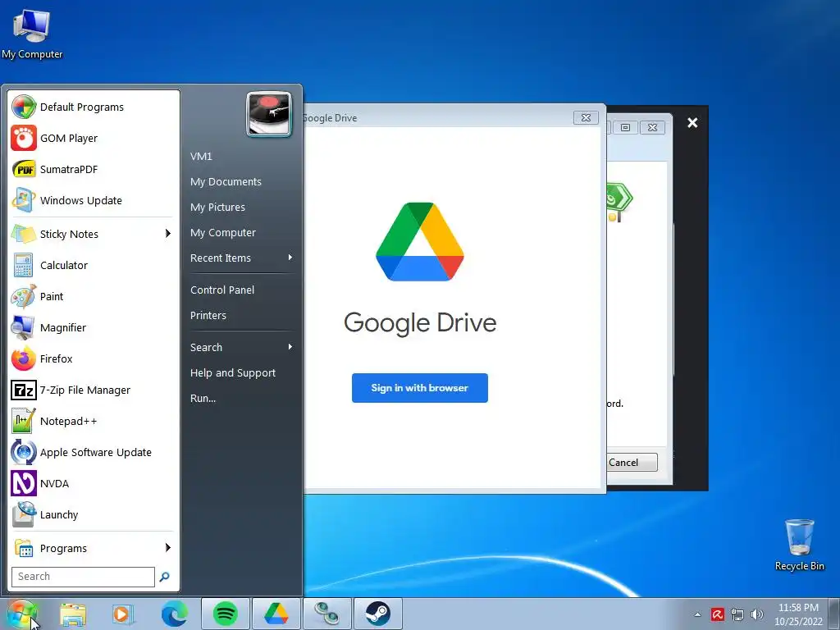This screenshot has width=840, height=630.
Task: Open the volume speaker tray icon
Action: click(757, 614)
